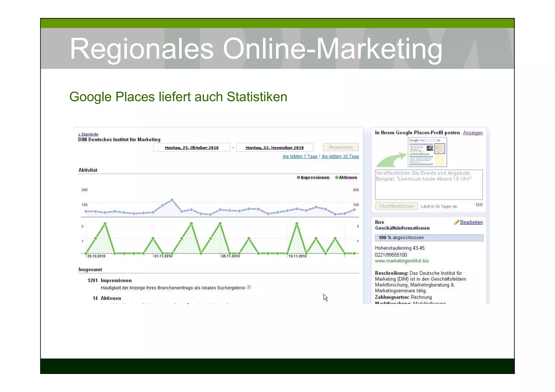Click the 08.11.2010 axis date label

[x=230, y=256]
